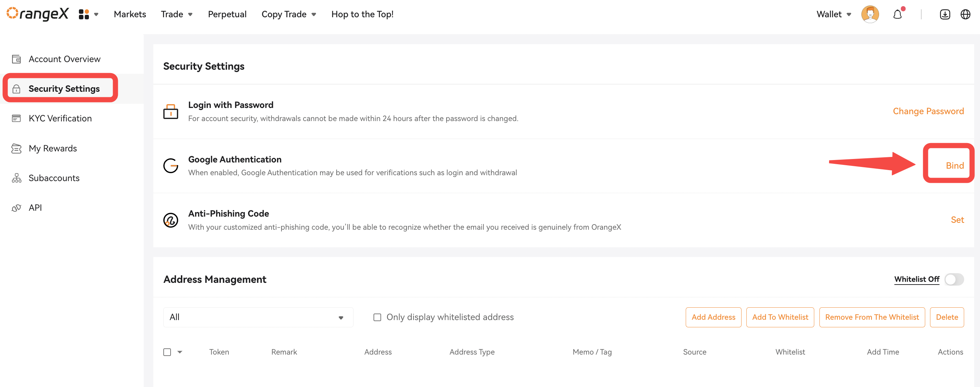Click the Remark column header
Screen dimensions: 980x387
[284, 352]
